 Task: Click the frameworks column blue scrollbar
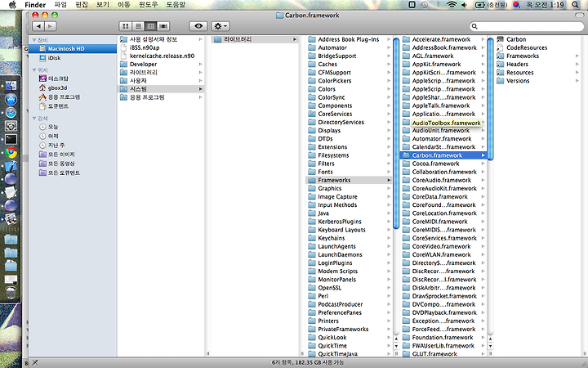[491, 99]
